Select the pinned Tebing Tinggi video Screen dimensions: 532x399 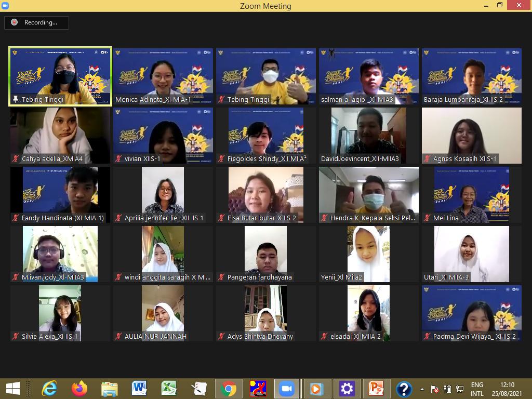60,76
